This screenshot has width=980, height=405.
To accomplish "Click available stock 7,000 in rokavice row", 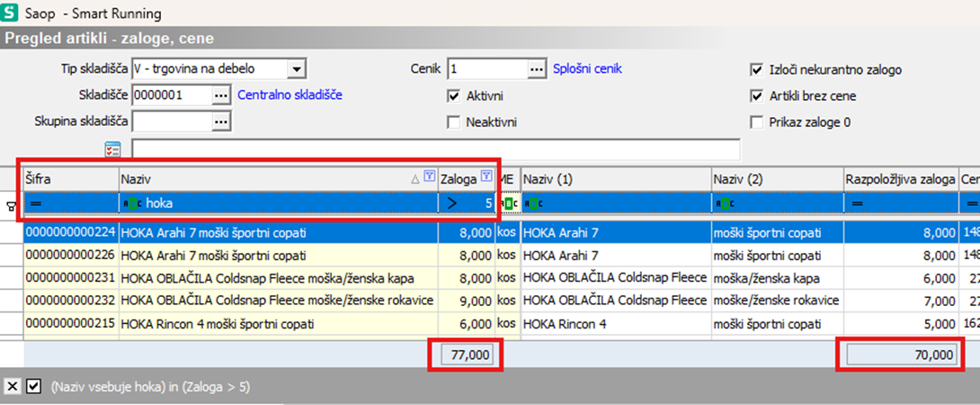I will click(x=901, y=301).
